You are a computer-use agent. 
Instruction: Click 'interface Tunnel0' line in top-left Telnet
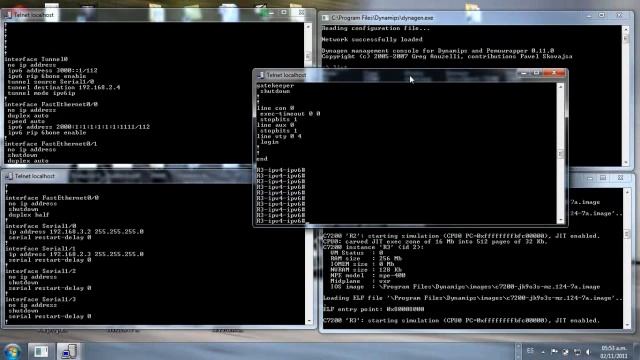36,59
